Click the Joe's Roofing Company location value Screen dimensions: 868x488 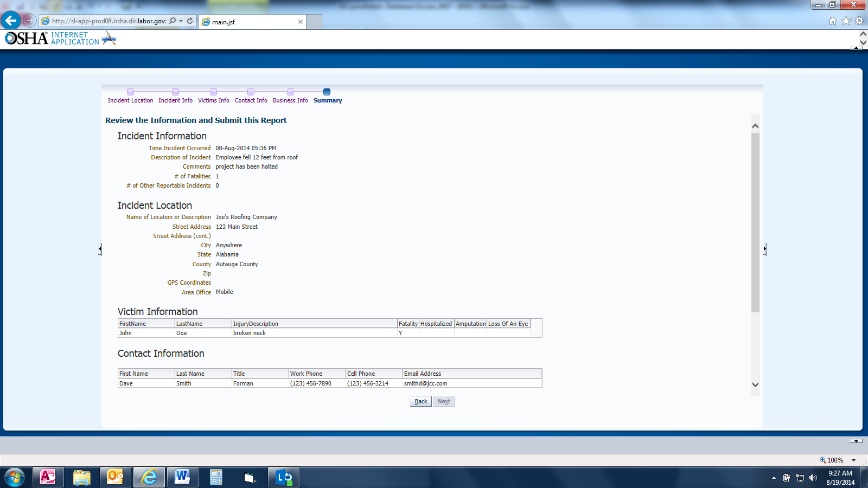pyautogui.click(x=246, y=217)
